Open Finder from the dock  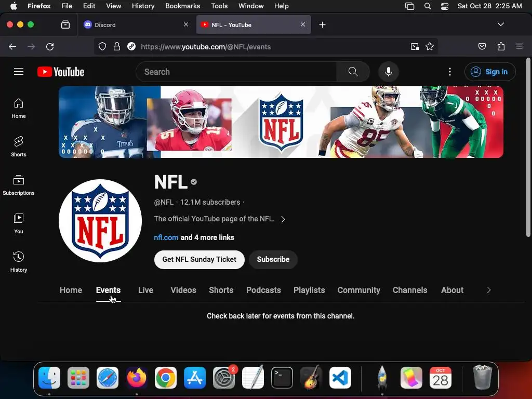pyautogui.click(x=49, y=378)
